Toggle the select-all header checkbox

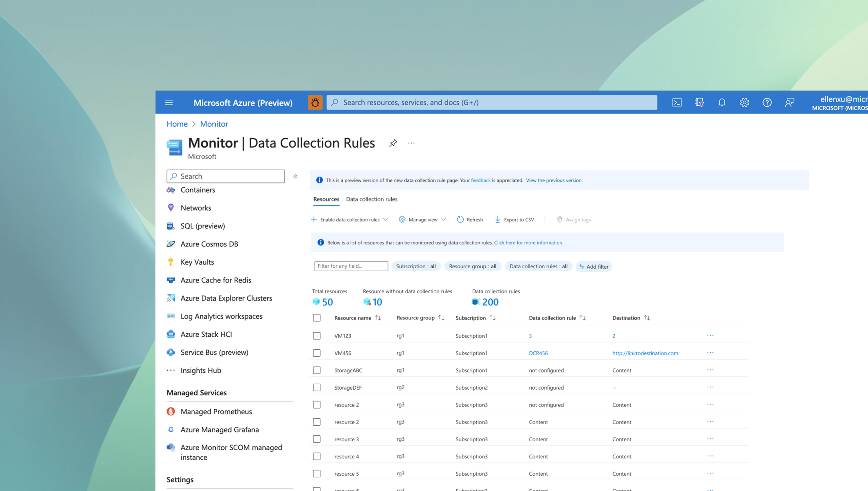(316, 318)
